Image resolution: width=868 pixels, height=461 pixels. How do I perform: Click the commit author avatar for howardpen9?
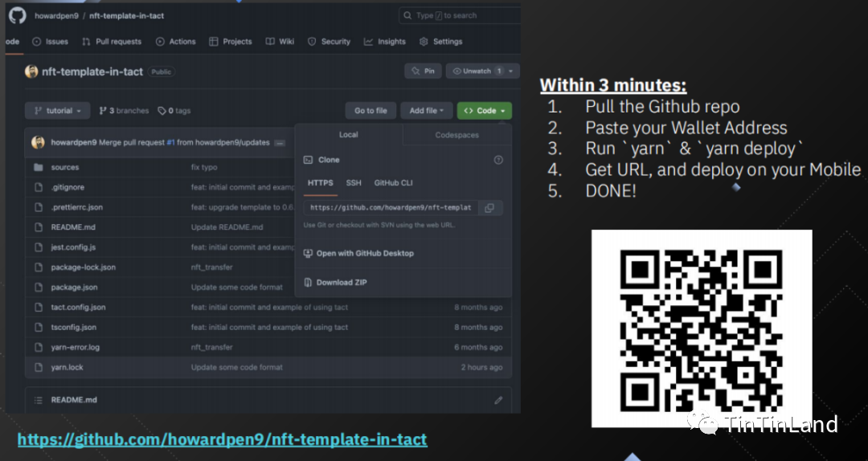pyautogui.click(x=38, y=142)
